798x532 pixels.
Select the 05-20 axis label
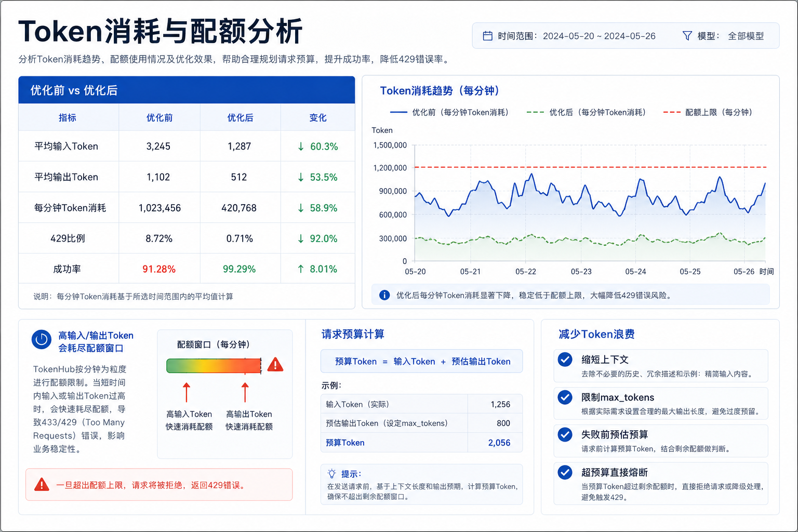[x=415, y=272]
